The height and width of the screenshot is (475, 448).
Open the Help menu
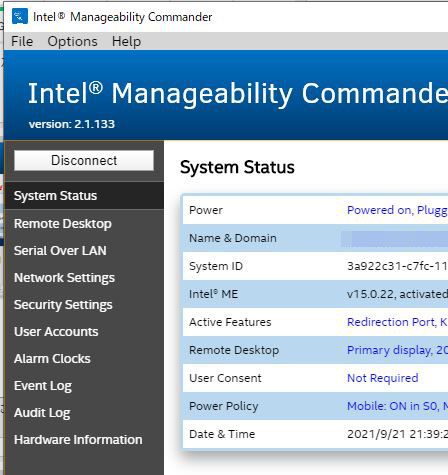tap(126, 42)
